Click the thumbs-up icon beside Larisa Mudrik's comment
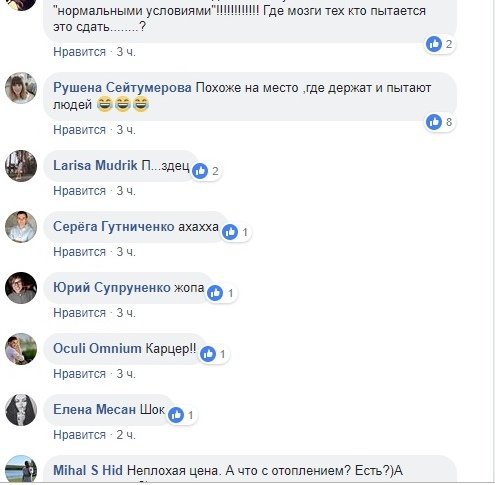The width and height of the screenshot is (495, 485). click(200, 171)
